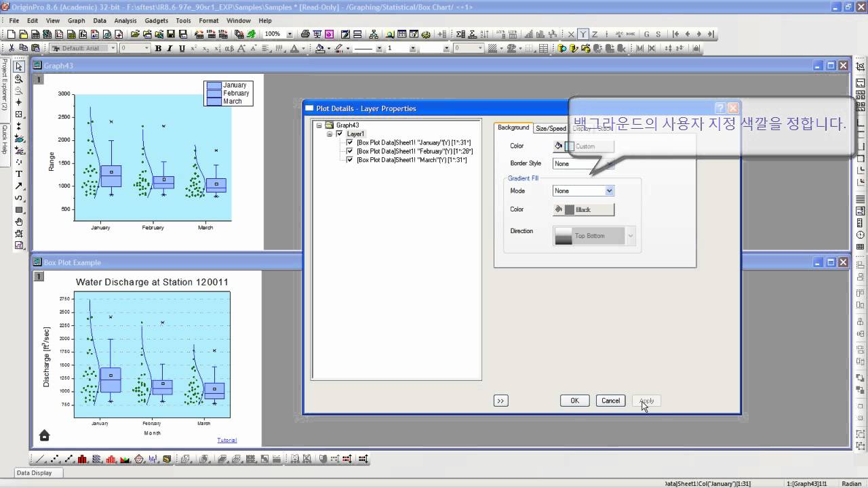Open the Format menu
Image resolution: width=868 pixels, height=488 pixels.
pyautogui.click(x=209, y=21)
